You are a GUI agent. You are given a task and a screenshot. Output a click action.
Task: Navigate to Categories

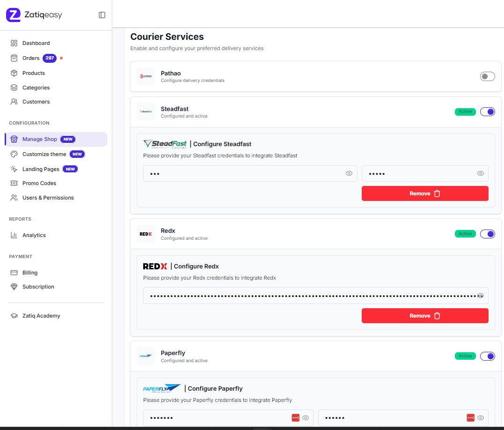click(37, 88)
